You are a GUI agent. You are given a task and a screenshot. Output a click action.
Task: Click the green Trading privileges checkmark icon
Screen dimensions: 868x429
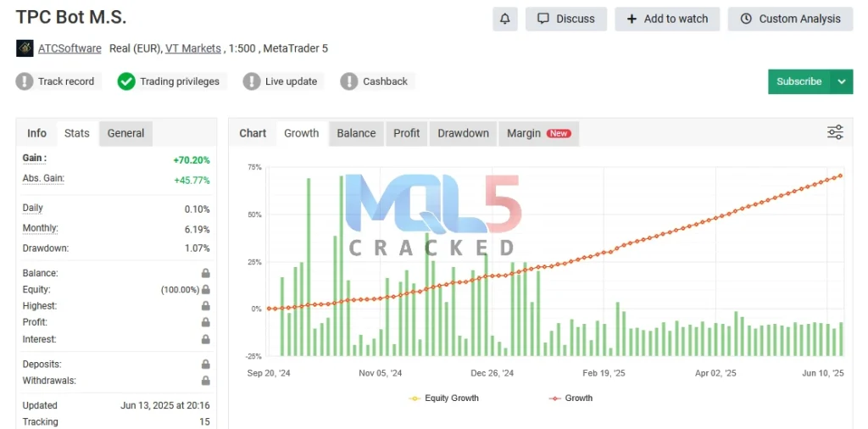point(126,81)
